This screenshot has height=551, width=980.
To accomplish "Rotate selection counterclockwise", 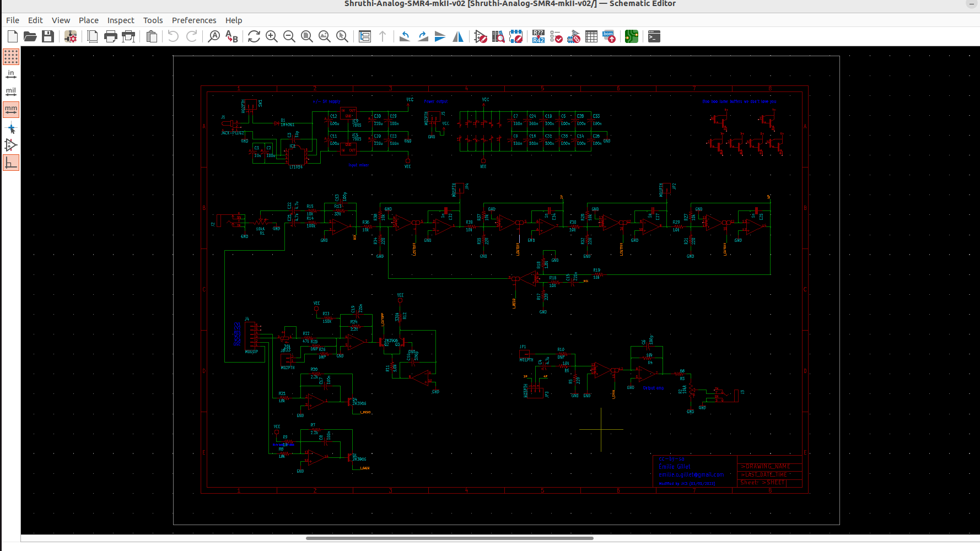I will [404, 36].
